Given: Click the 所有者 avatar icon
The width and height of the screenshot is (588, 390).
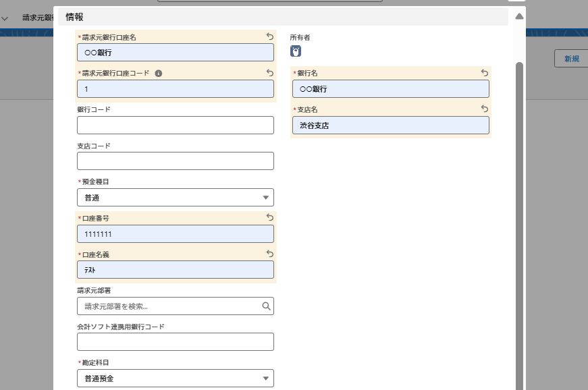Looking at the screenshot, I should [296, 51].
